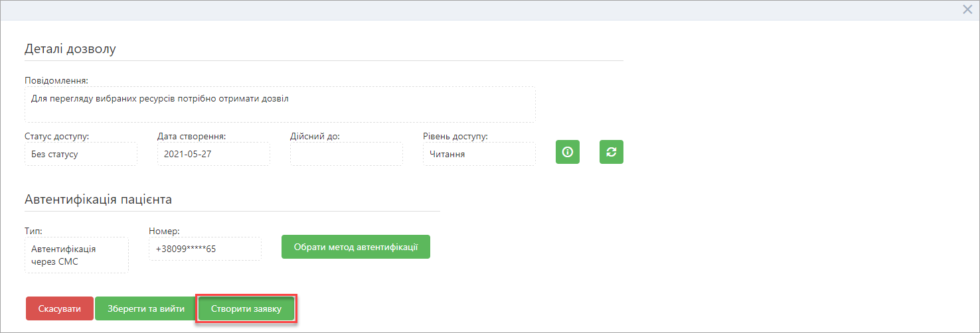Viewport: 980px width, 333px height.
Task: Click the red Скасувати button
Action: 60,308
